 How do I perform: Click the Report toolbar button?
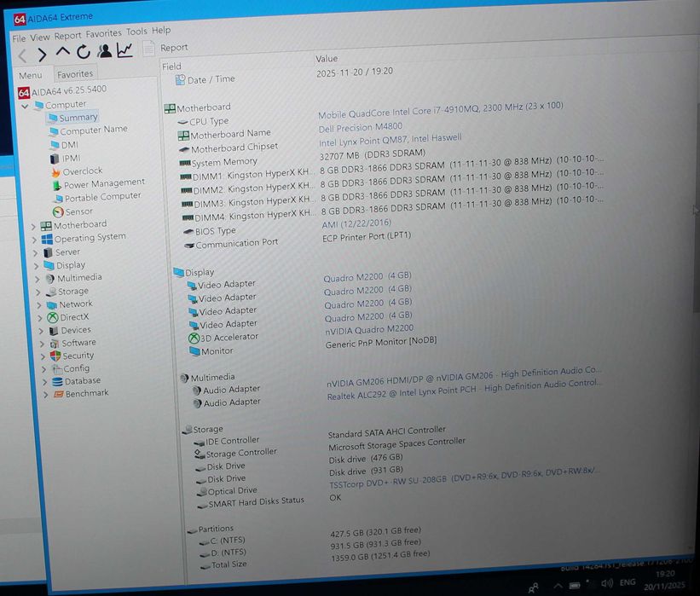tap(165, 48)
